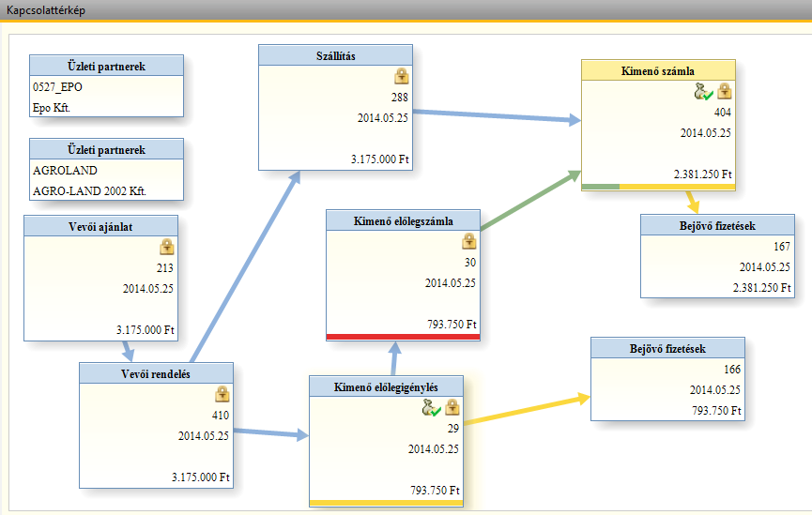The height and width of the screenshot is (515, 812).
Task: Click document number 410 in Vevői rendelés
Action: pyautogui.click(x=221, y=416)
